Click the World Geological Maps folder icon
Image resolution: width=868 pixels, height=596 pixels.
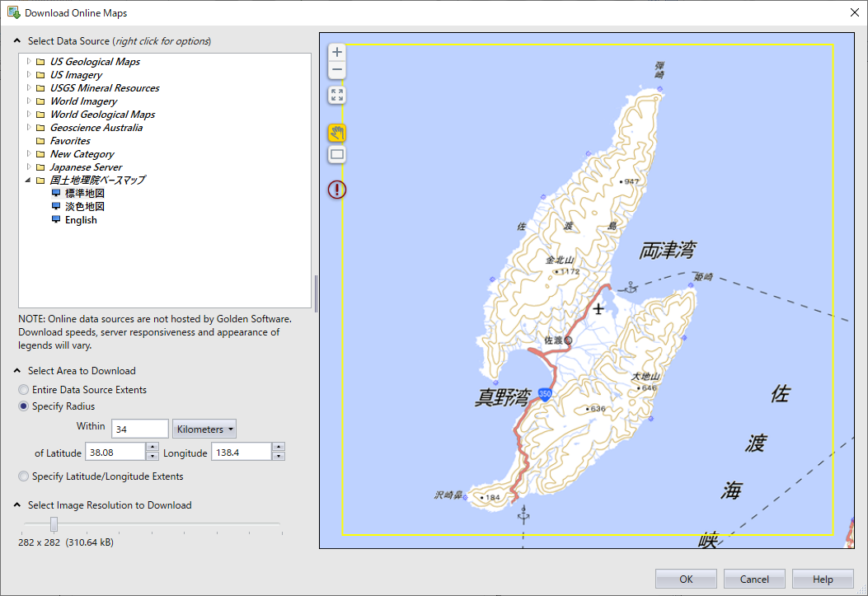40,115
